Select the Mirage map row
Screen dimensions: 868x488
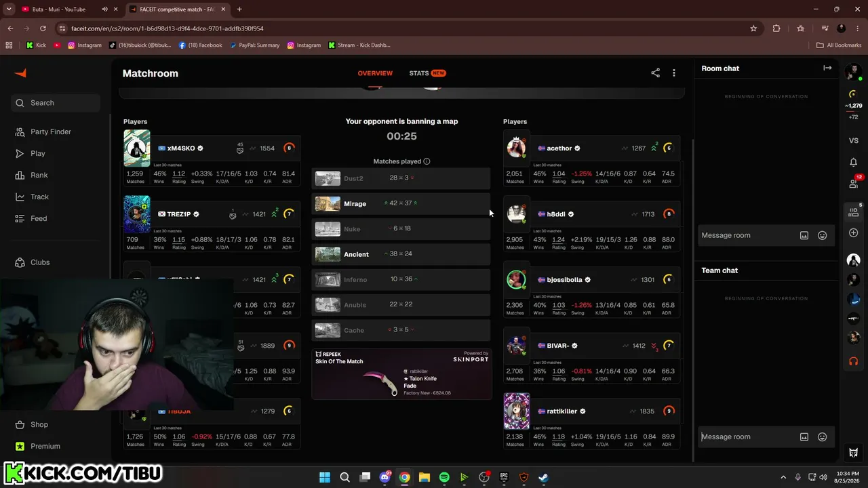click(x=401, y=203)
